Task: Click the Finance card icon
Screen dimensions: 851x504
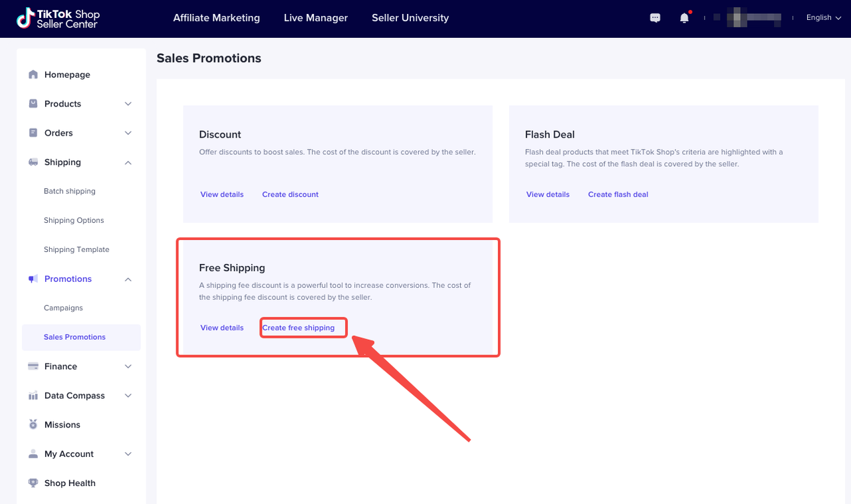Action: pyautogui.click(x=33, y=366)
